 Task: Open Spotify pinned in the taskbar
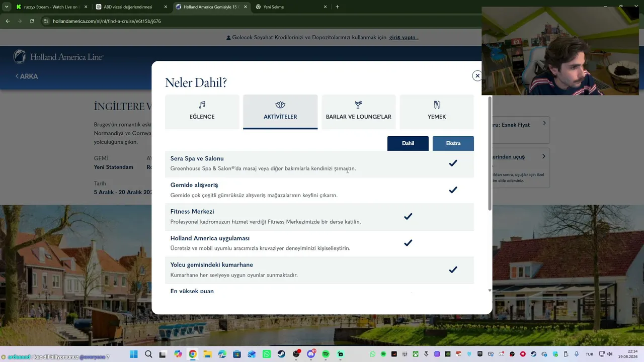pos(326,354)
